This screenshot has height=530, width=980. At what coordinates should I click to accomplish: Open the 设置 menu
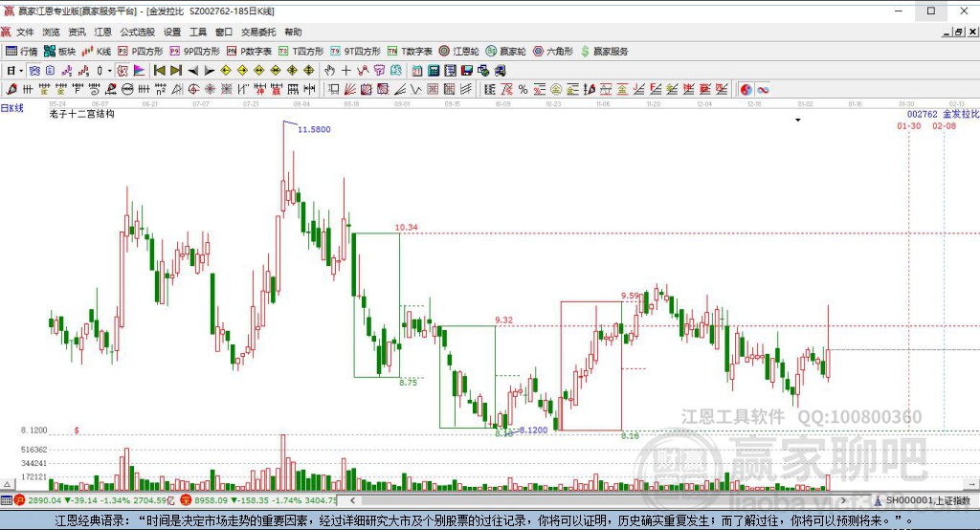172,32
